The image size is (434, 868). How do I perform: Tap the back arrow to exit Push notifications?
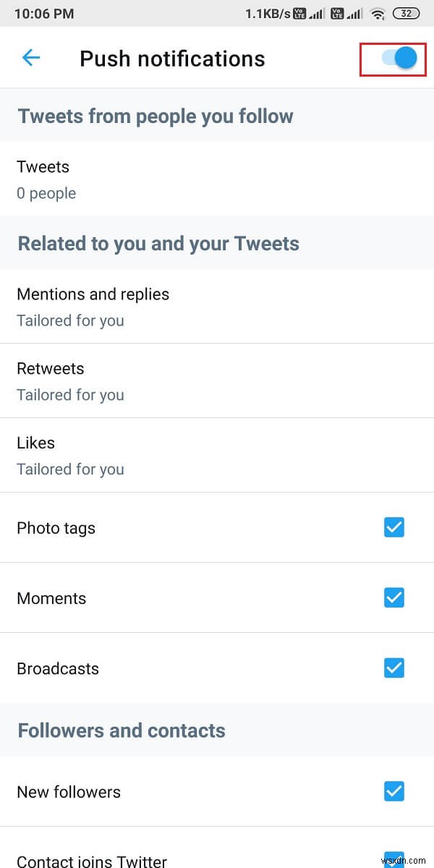(30, 58)
